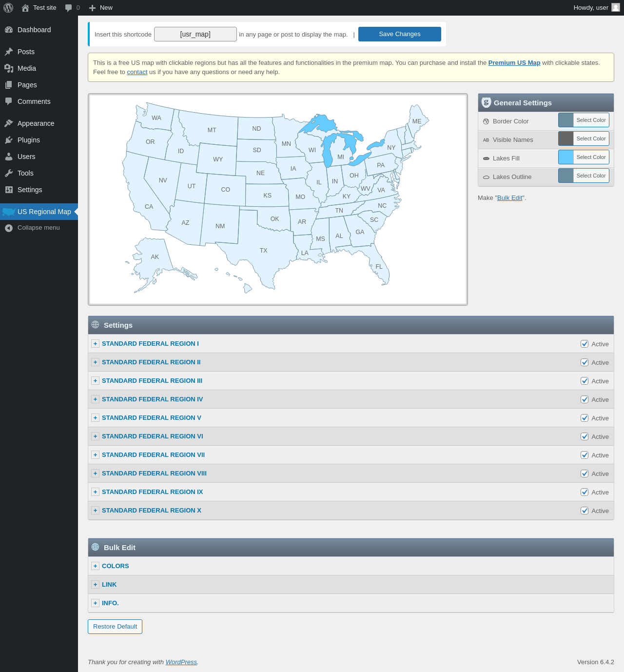Click the General Settings header icon

click(486, 102)
